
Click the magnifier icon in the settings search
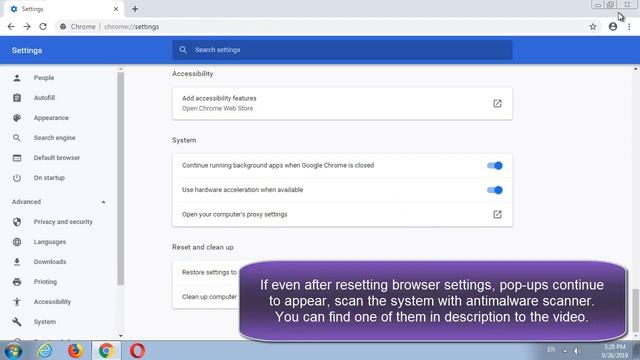[x=183, y=50]
